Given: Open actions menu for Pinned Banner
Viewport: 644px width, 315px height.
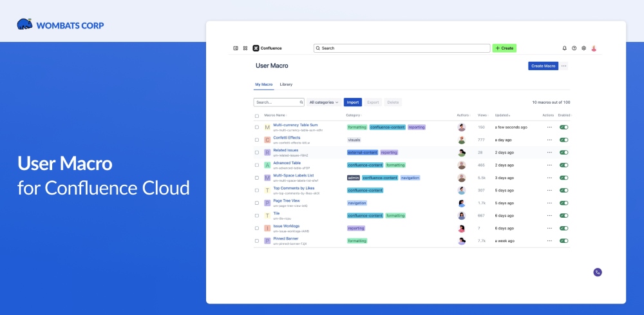Looking at the screenshot, I should click(549, 241).
